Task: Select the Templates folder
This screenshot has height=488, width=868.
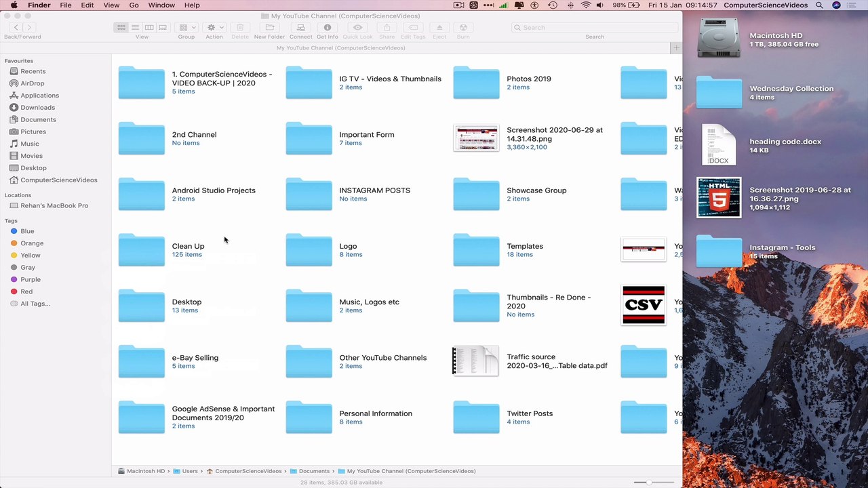Action: click(x=476, y=250)
